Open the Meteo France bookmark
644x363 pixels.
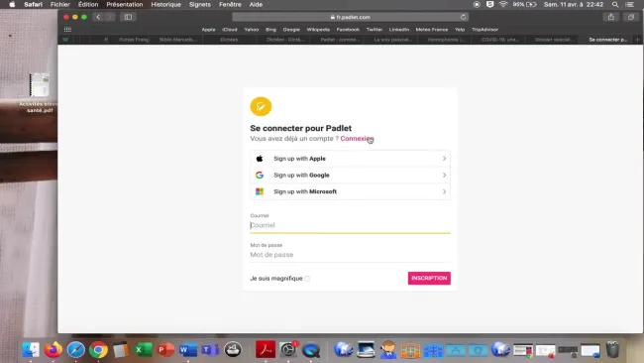click(x=431, y=30)
